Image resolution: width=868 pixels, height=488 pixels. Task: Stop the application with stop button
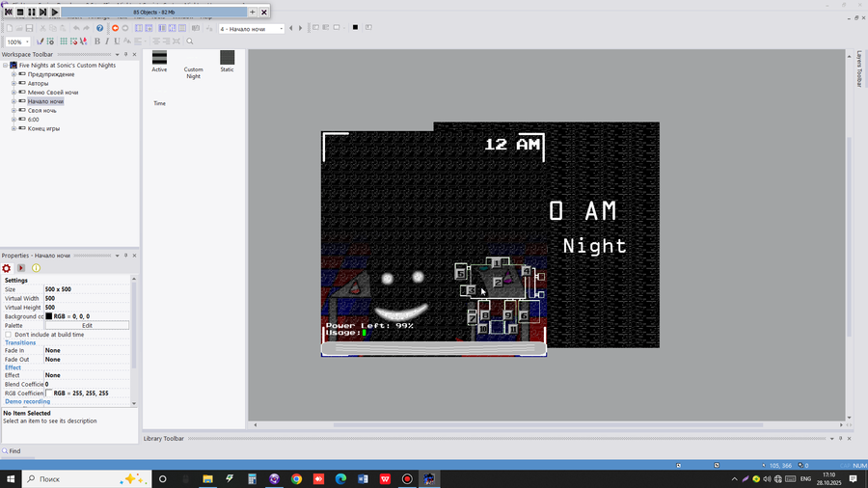(x=20, y=12)
